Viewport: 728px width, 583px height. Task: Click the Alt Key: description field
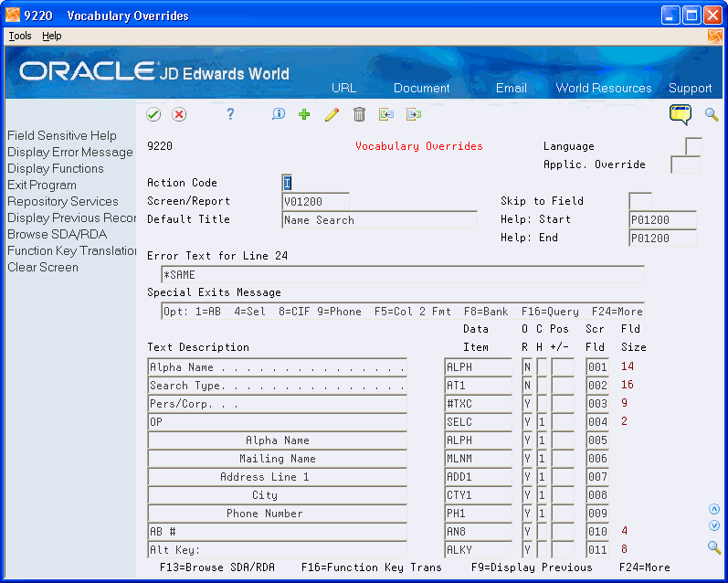(277, 550)
